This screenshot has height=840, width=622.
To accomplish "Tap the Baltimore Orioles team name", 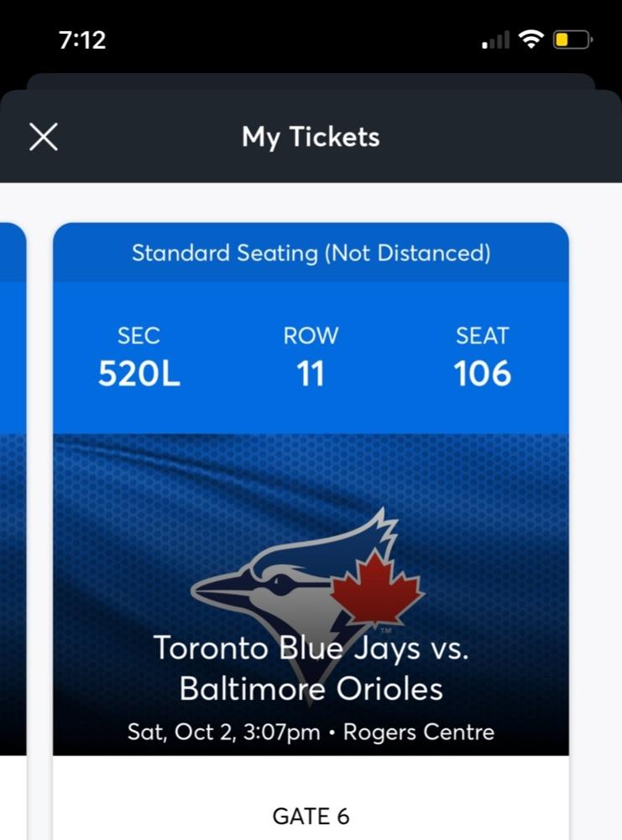I will [x=311, y=689].
